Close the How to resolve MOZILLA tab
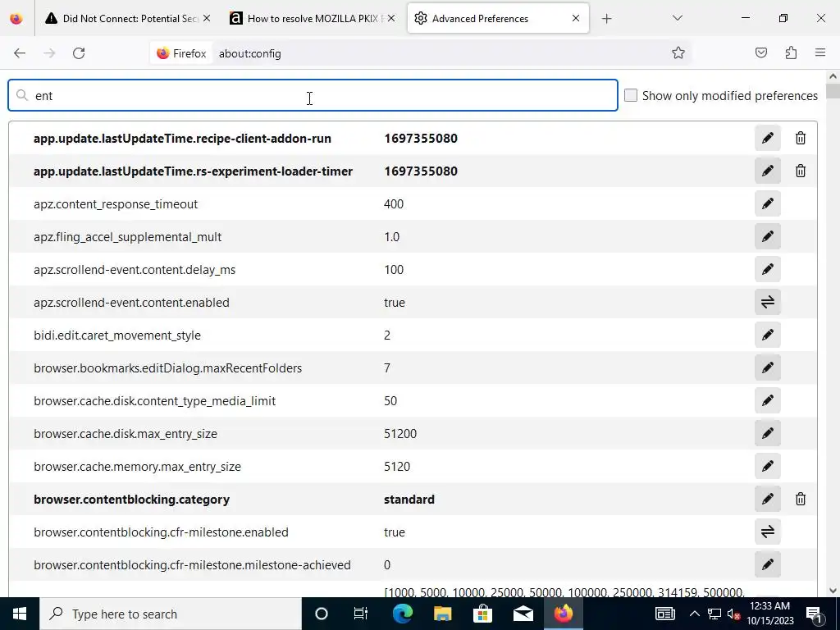840x630 pixels. click(391, 18)
